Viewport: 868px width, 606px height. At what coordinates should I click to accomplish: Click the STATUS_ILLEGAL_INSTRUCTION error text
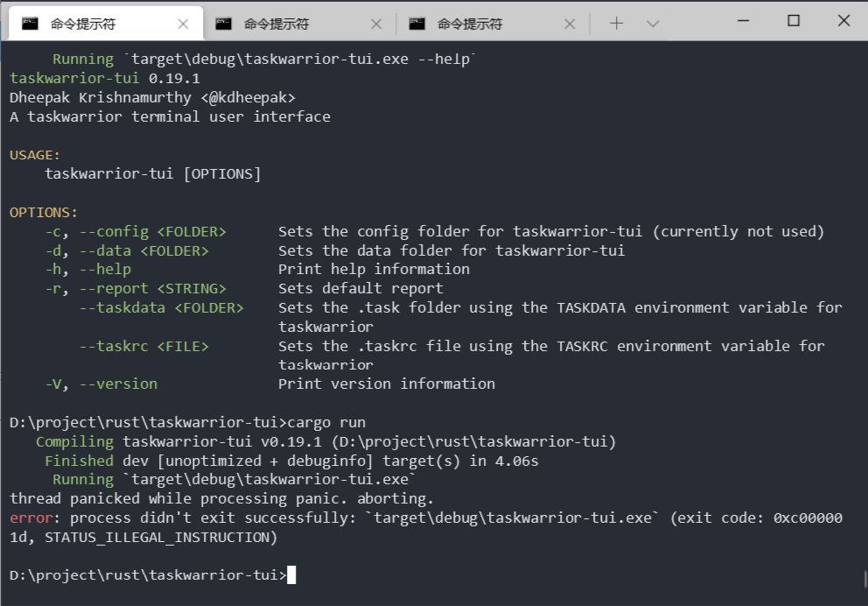157,536
